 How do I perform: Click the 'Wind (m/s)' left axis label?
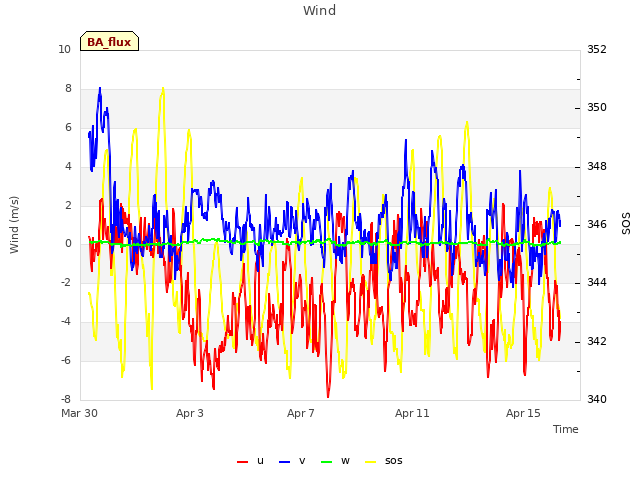coord(14,224)
